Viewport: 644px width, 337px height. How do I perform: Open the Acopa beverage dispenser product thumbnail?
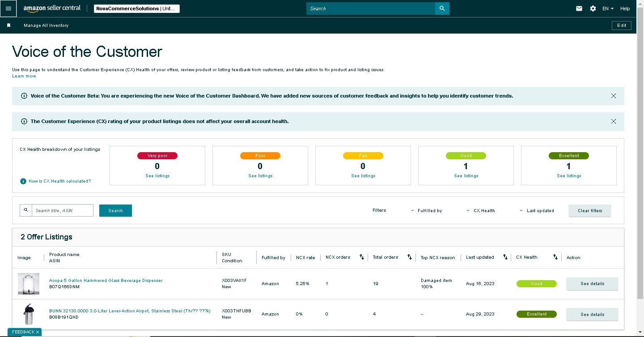click(x=29, y=284)
